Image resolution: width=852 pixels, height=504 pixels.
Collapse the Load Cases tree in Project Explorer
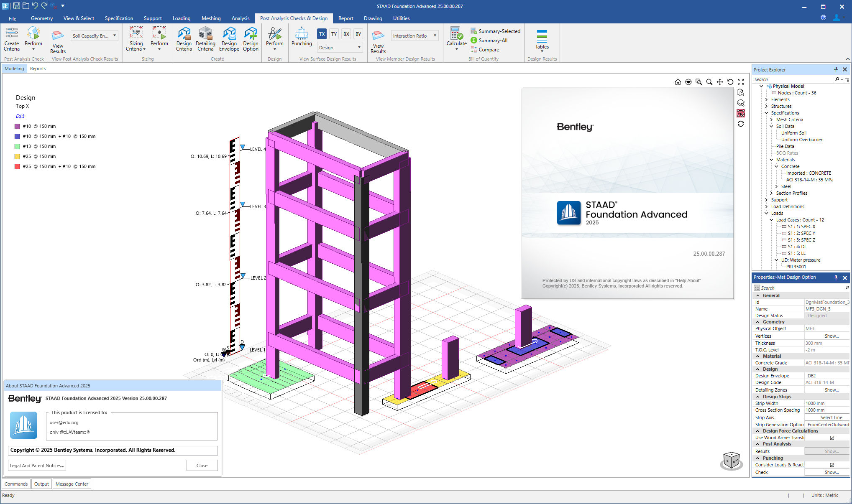tap(772, 220)
